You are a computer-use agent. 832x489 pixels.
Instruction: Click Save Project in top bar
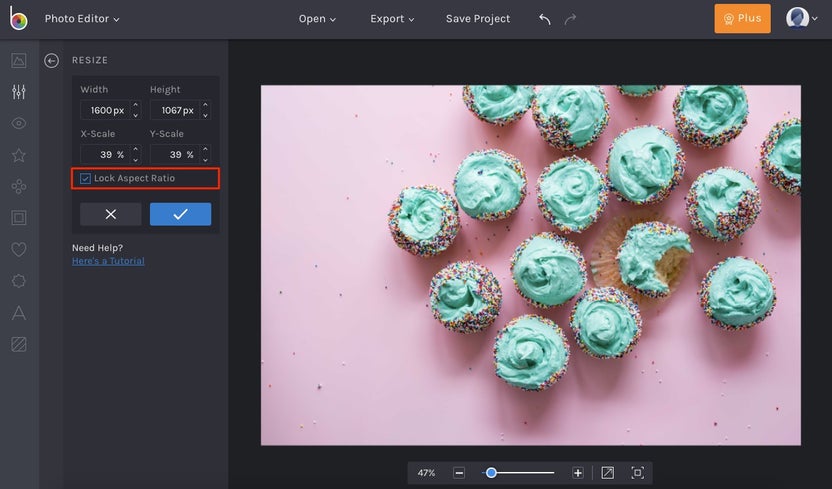click(477, 19)
